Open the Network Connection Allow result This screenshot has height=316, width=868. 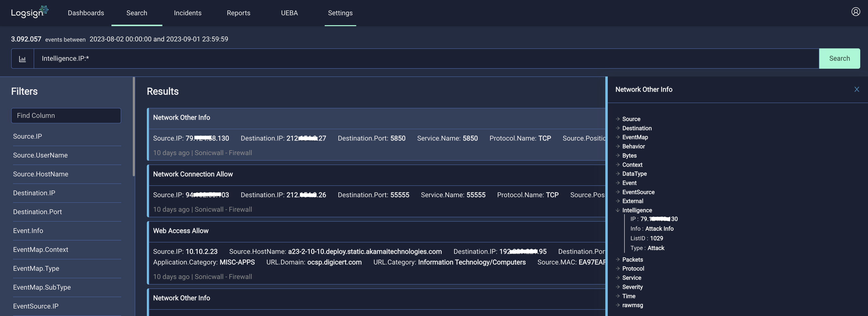click(377, 191)
